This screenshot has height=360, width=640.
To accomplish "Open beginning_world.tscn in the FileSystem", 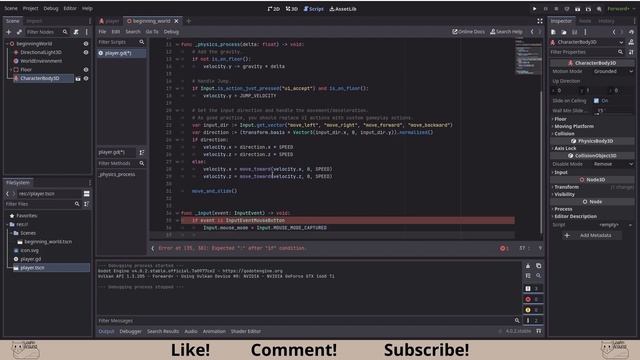I will point(48,242).
